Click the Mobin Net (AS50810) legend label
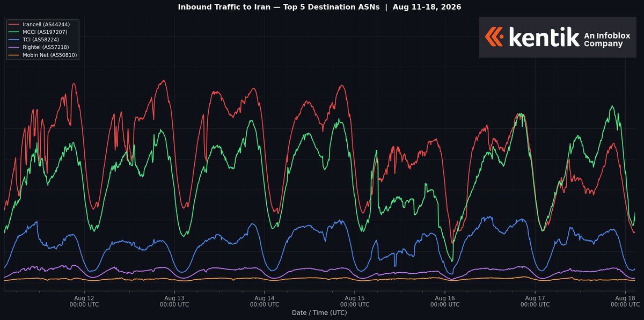The height and width of the screenshot is (320, 644). (x=49, y=55)
